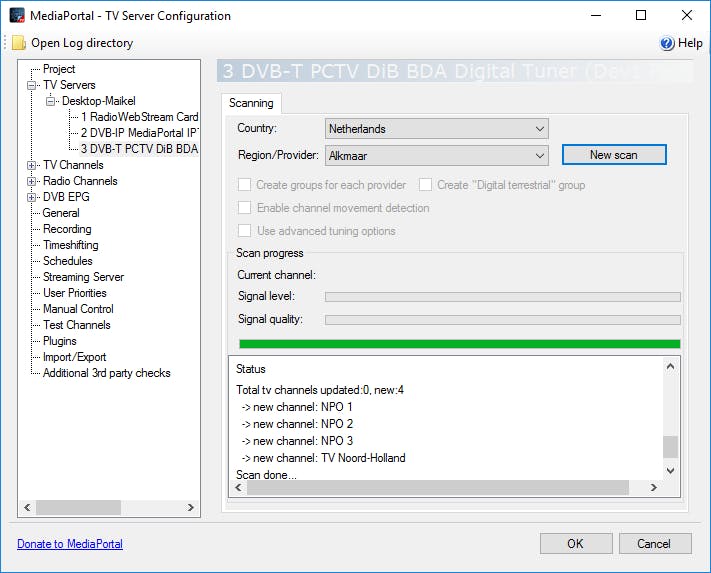Click the MediaPortal app icon in title bar
This screenshot has width=711, height=573.
[x=17, y=15]
